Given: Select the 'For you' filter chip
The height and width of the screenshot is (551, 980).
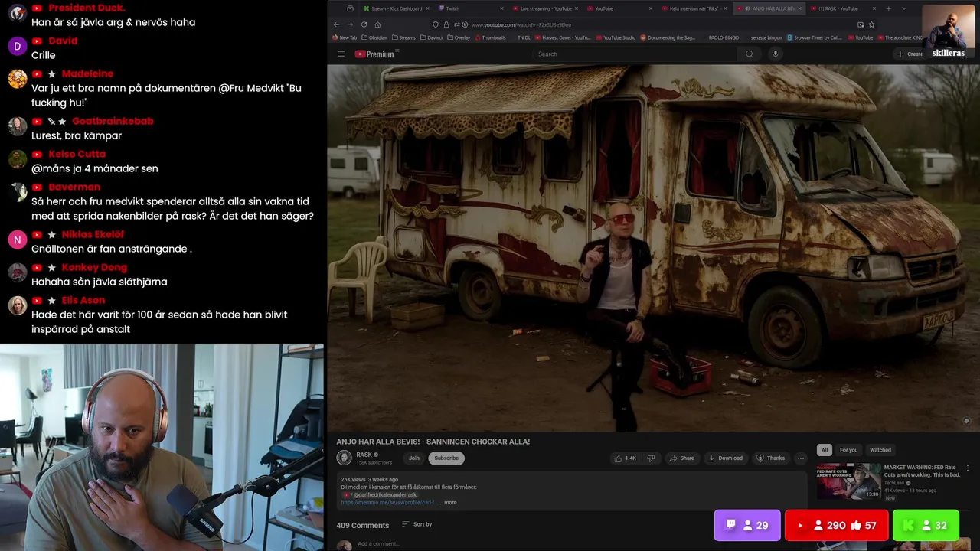Looking at the screenshot, I should (848, 450).
